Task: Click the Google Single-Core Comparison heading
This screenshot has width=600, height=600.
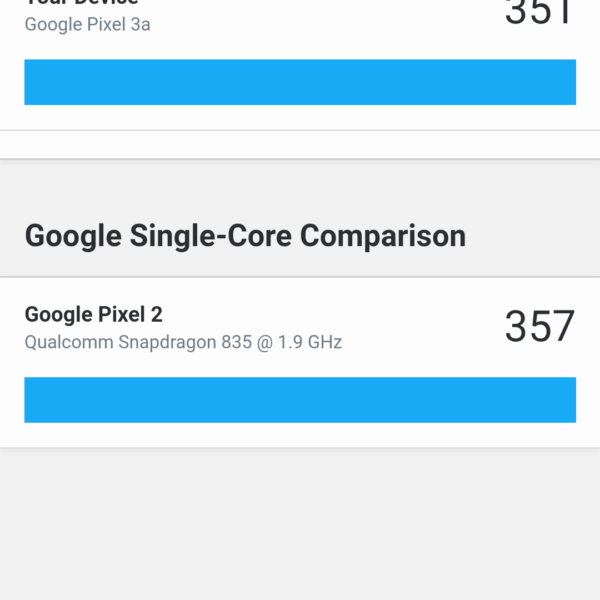Action: pyautogui.click(x=245, y=236)
